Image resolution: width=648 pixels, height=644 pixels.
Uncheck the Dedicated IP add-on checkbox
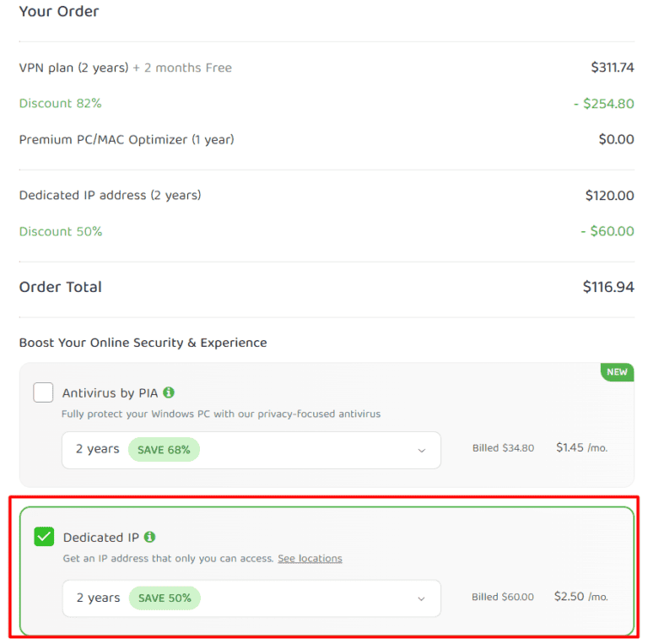pos(44,537)
